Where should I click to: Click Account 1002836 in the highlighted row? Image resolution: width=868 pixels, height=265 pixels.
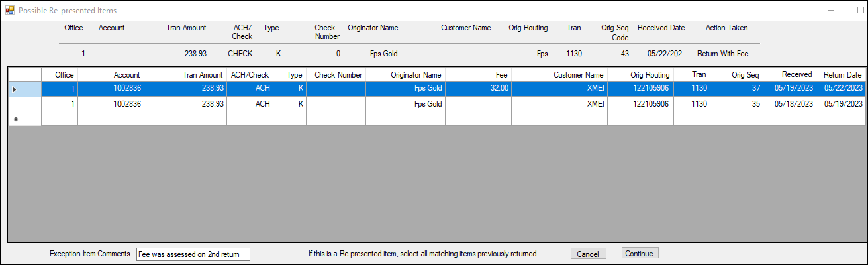[x=111, y=89]
